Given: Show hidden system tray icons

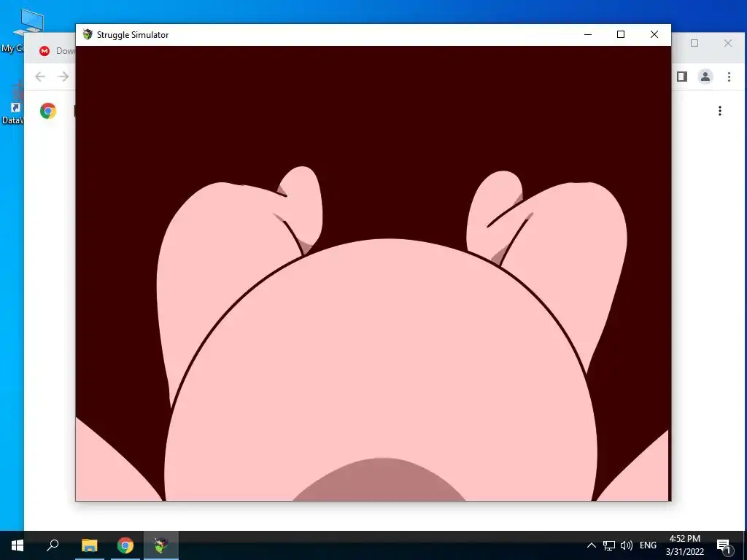Looking at the screenshot, I should tap(591, 545).
